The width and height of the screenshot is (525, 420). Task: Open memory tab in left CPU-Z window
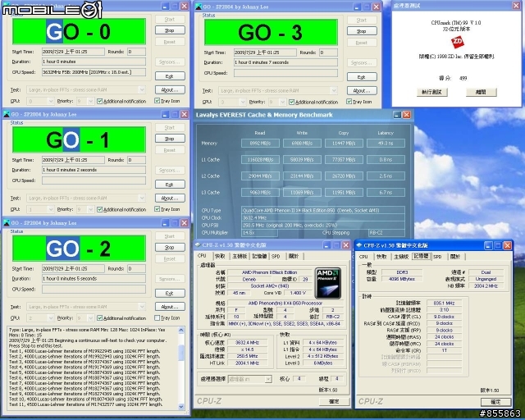(259, 256)
